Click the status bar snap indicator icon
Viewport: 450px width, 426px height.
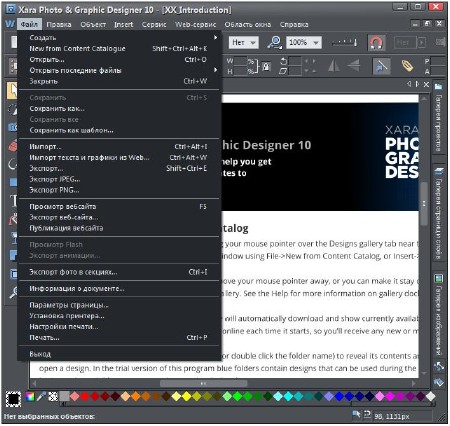367,414
